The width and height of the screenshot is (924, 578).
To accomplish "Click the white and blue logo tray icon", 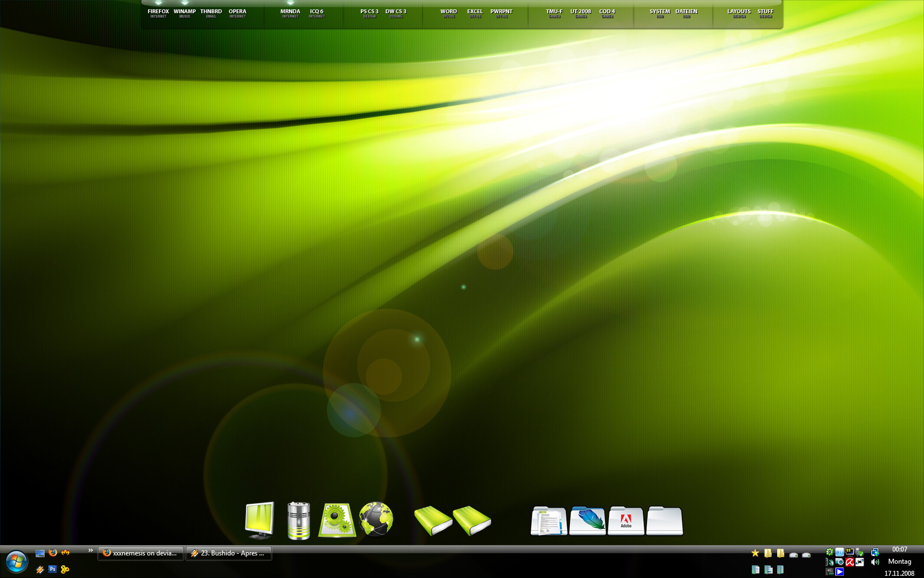I will coord(860,562).
